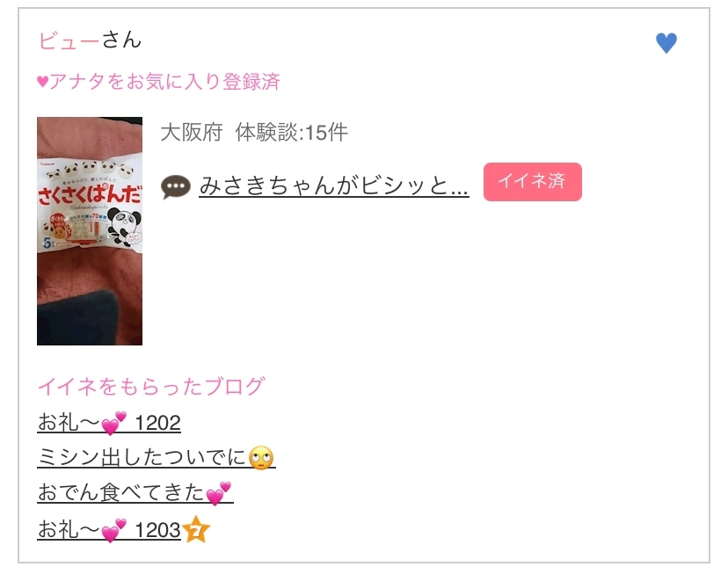Click the blue heart favorite icon

[x=666, y=43]
